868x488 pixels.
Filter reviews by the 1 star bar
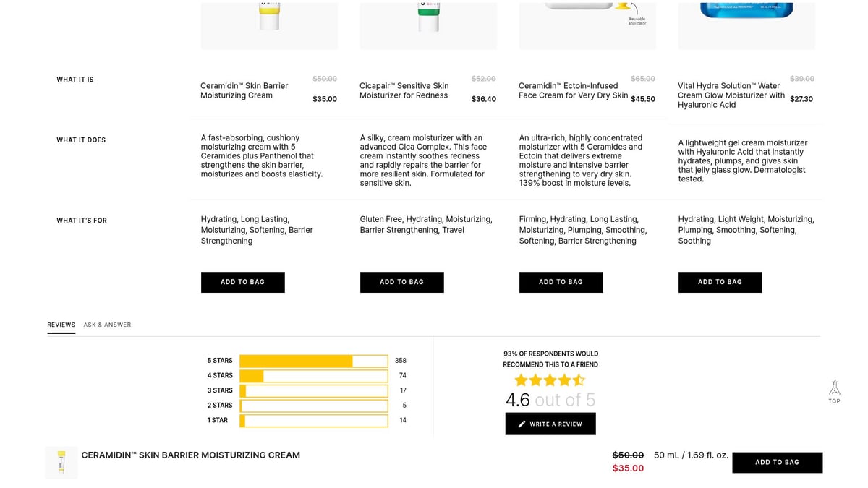(x=313, y=421)
